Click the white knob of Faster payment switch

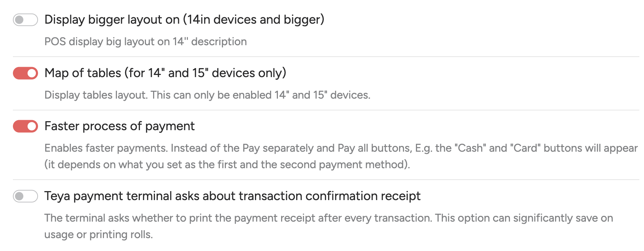pyautogui.click(x=32, y=126)
